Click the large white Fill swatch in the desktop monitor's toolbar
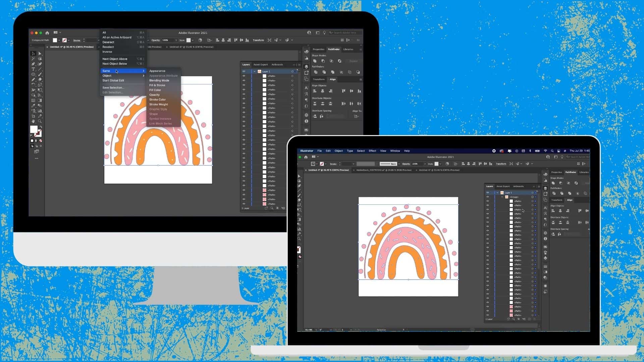The width and height of the screenshot is (644, 362). click(34, 129)
